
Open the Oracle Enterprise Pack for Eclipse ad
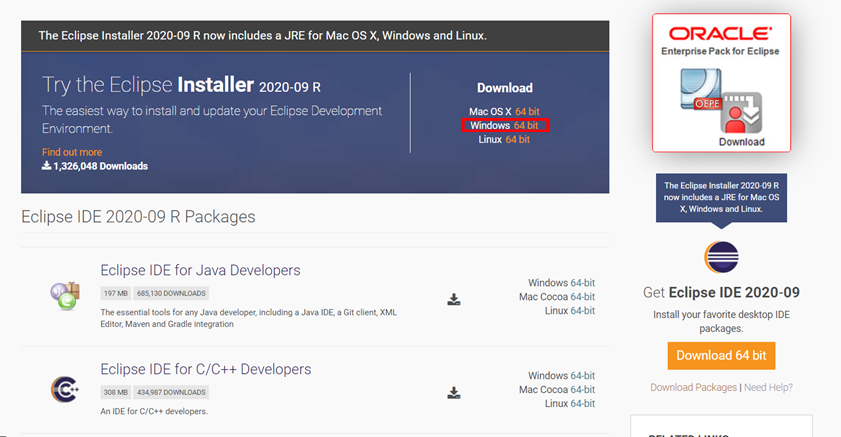click(x=721, y=83)
